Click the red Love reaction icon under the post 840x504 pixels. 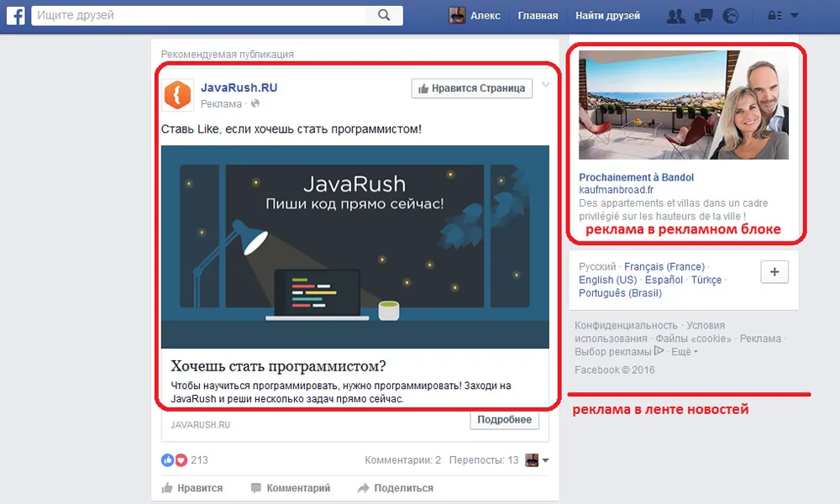point(181,459)
